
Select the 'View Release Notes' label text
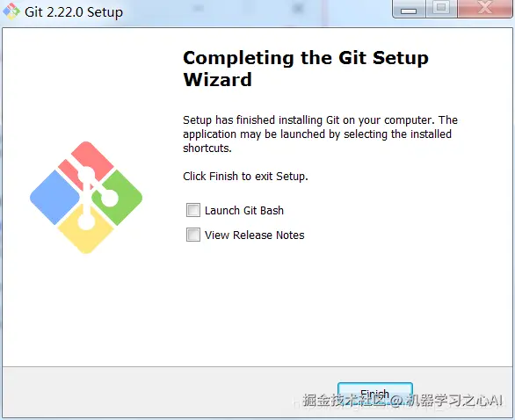[x=255, y=235]
